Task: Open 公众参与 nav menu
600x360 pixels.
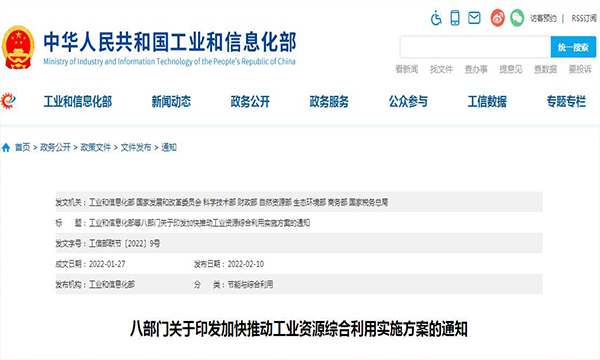Action: [x=408, y=101]
